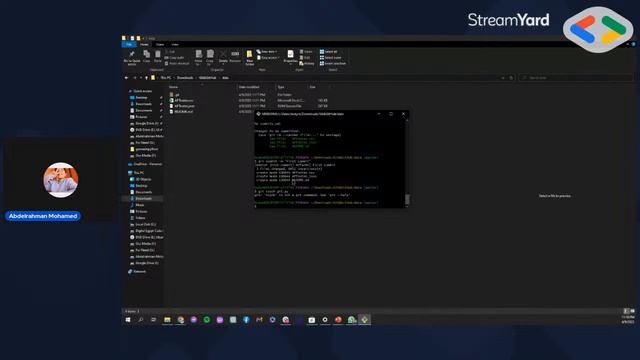Refresh the folder via address bar button

511,78
